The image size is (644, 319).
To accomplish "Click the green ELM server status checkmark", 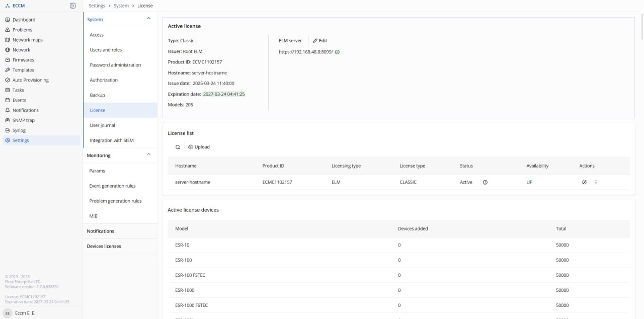I will click(337, 52).
